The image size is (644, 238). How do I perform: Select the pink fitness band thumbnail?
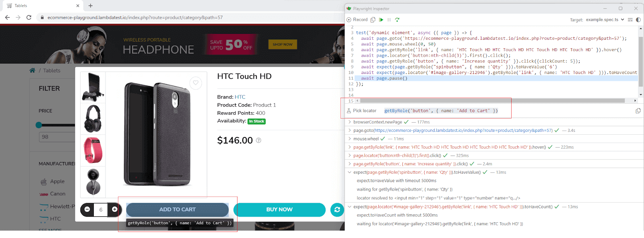point(93,150)
